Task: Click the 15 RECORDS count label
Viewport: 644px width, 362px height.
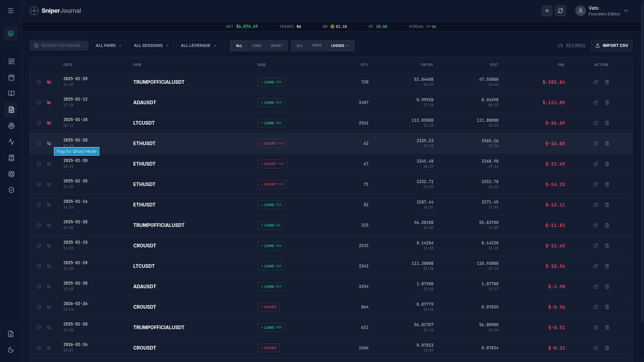Action: 571,46
